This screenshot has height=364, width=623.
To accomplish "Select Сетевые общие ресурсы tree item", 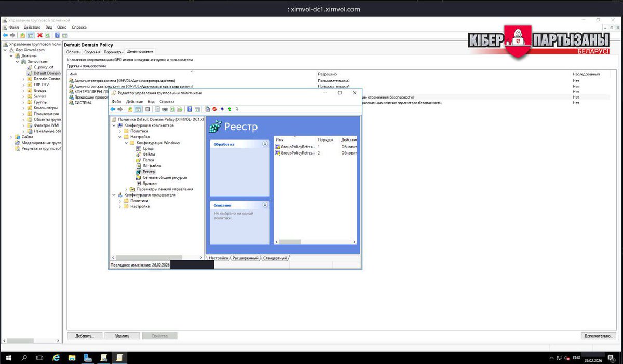I will [165, 177].
